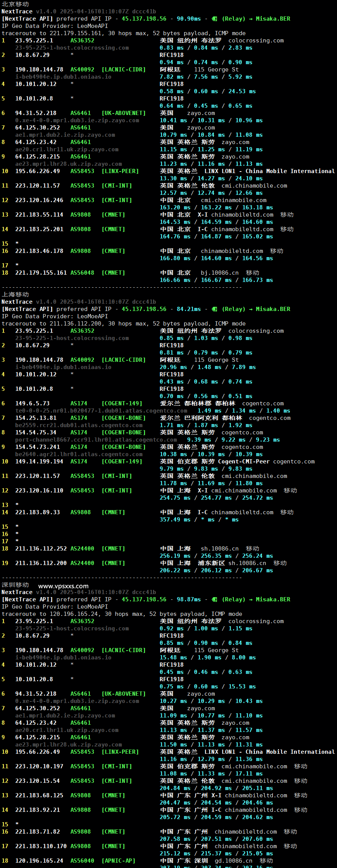
Task: Select hop IP 221.183.92.21
Action: [x=37, y=810]
